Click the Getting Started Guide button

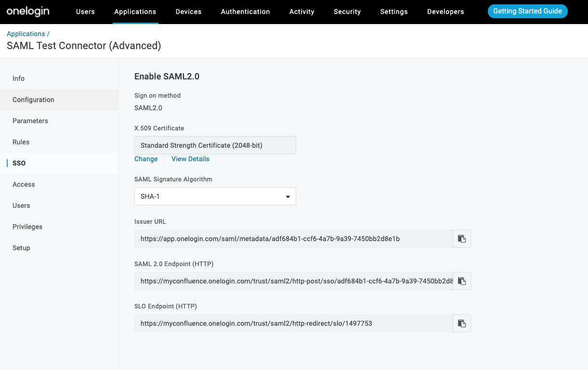[528, 11]
